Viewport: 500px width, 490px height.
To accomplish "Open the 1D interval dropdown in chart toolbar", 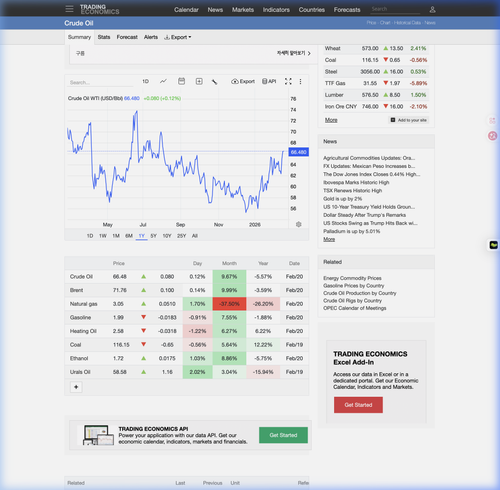I will 145,81.
